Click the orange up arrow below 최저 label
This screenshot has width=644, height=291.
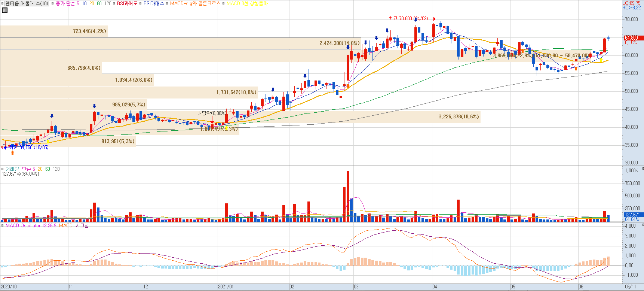pos(12,153)
